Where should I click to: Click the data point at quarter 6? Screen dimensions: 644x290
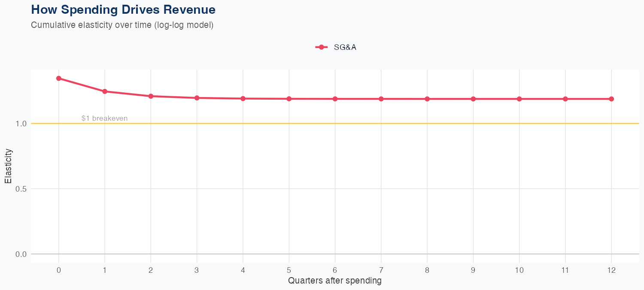point(335,99)
